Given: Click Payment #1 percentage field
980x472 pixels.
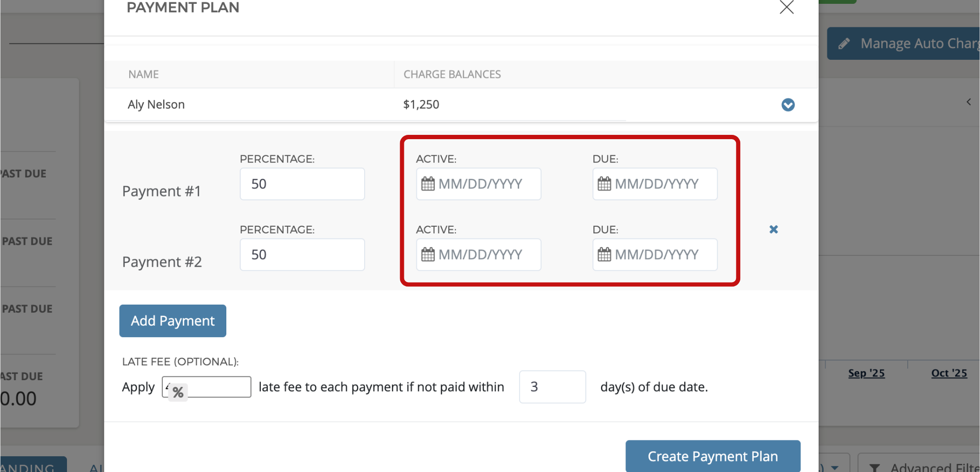Looking at the screenshot, I should (x=302, y=184).
